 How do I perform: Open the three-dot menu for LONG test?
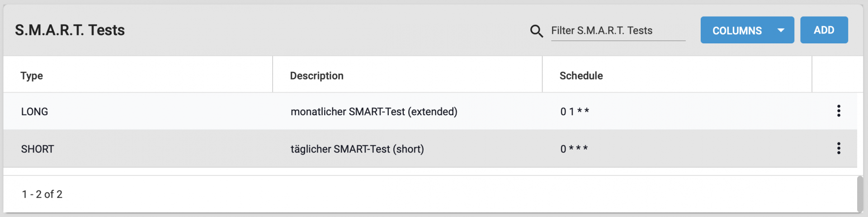pyautogui.click(x=838, y=111)
